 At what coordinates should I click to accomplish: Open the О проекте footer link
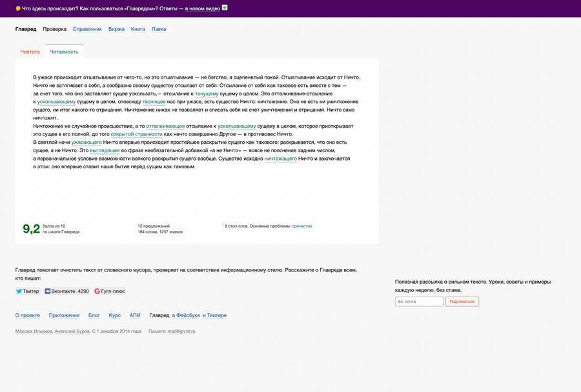pyautogui.click(x=27, y=315)
